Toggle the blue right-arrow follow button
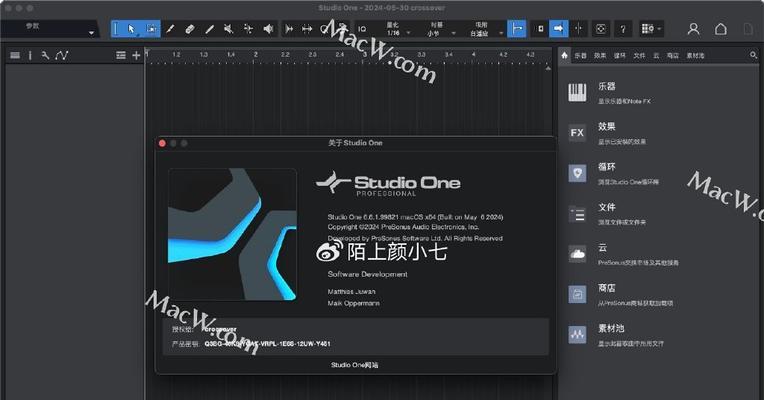 coord(558,29)
